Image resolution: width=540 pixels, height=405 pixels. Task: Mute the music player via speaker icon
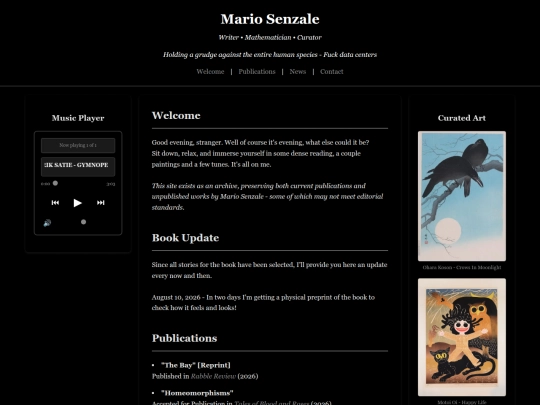[x=47, y=223]
